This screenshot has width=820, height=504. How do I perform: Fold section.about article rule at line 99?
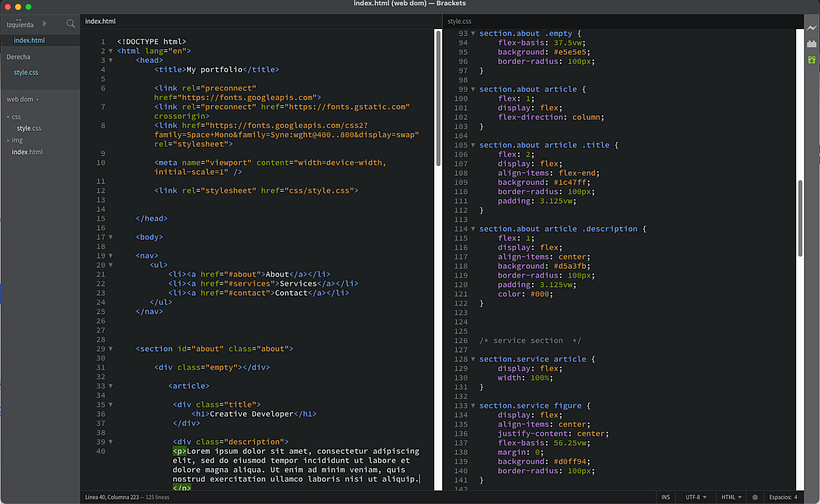(473, 89)
